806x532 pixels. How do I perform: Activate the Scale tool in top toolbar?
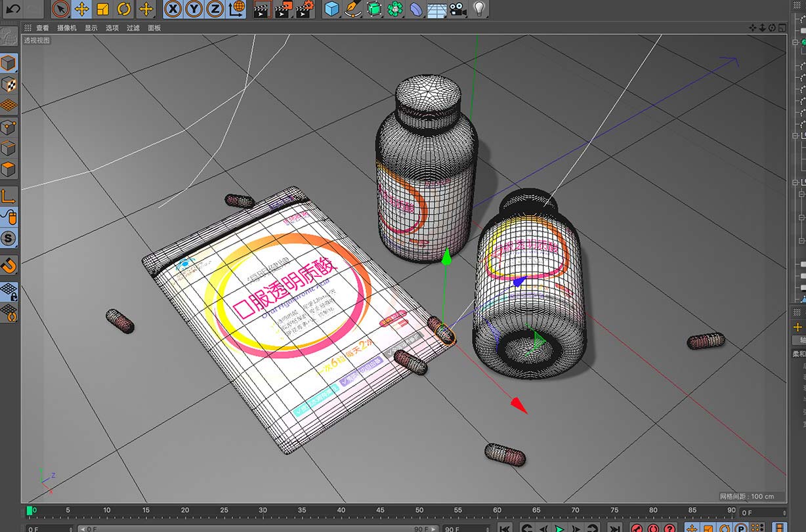[102, 9]
